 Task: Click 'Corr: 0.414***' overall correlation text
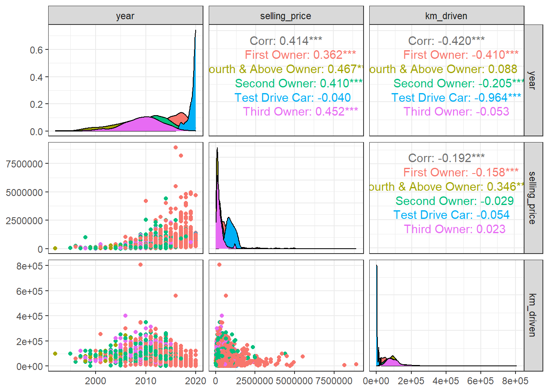click(286, 41)
